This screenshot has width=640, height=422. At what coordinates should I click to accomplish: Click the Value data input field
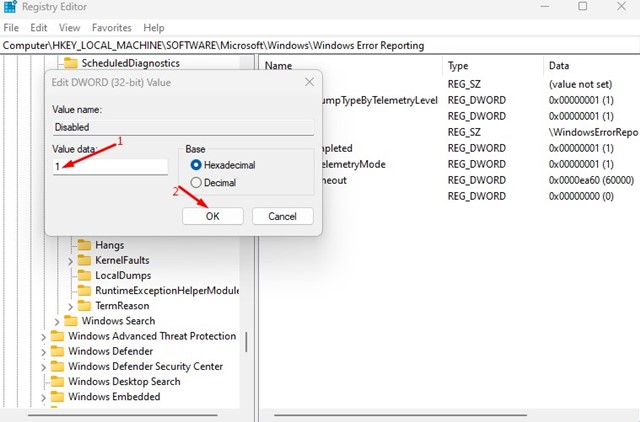[110, 166]
